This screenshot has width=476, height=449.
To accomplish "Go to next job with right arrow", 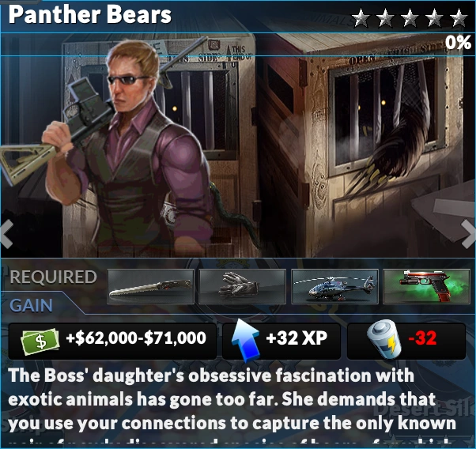I will [x=468, y=234].
